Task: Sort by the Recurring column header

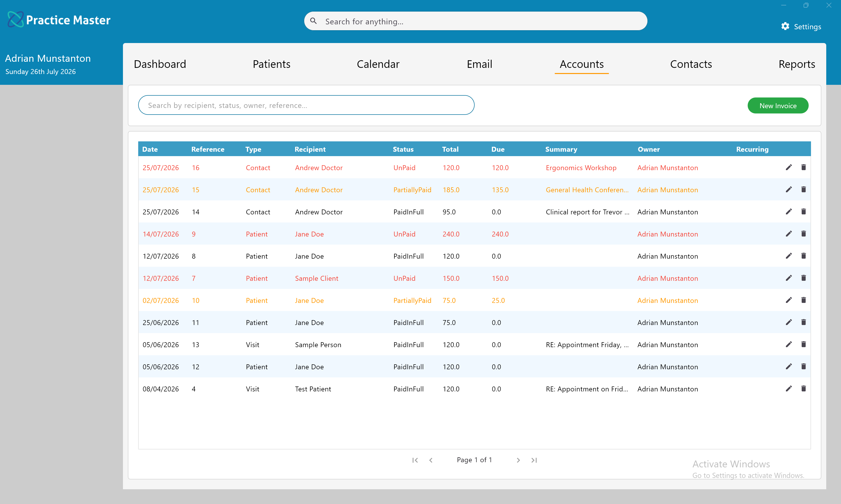Action: (x=752, y=149)
